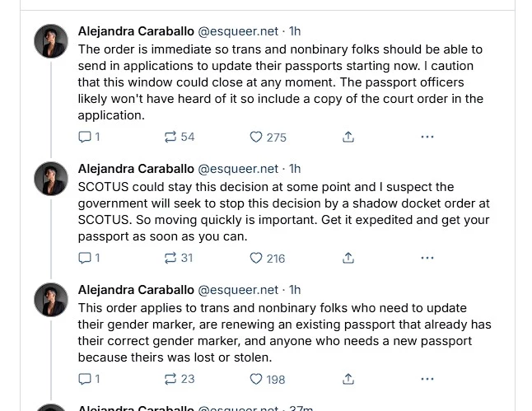Click the avatar on the first post
Image resolution: width=532 pixels, height=411 pixels.
click(x=51, y=40)
